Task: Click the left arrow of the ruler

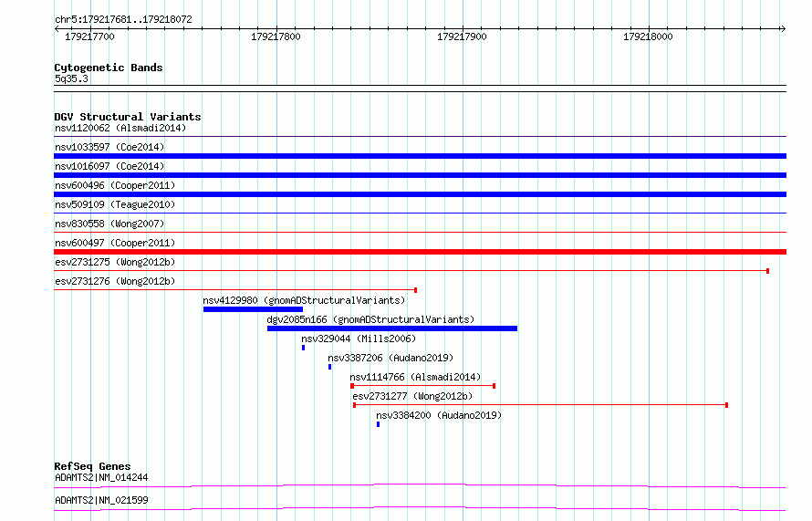Action: pos(57,29)
